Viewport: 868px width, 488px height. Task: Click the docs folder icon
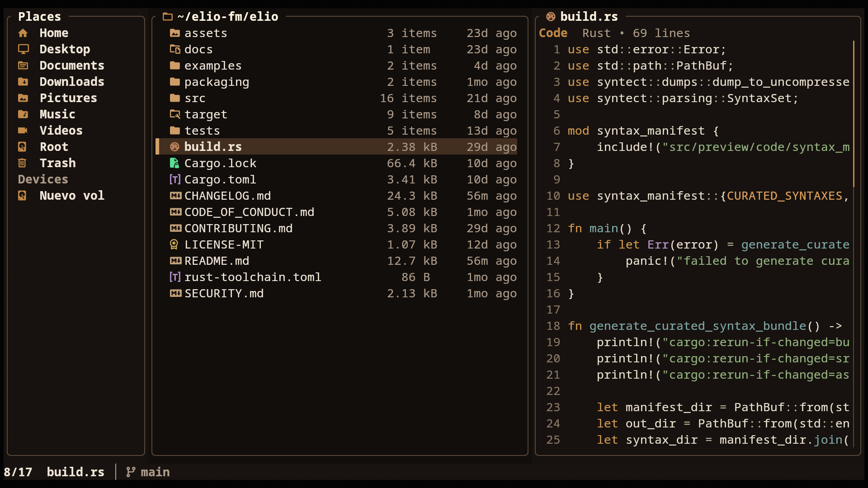175,49
